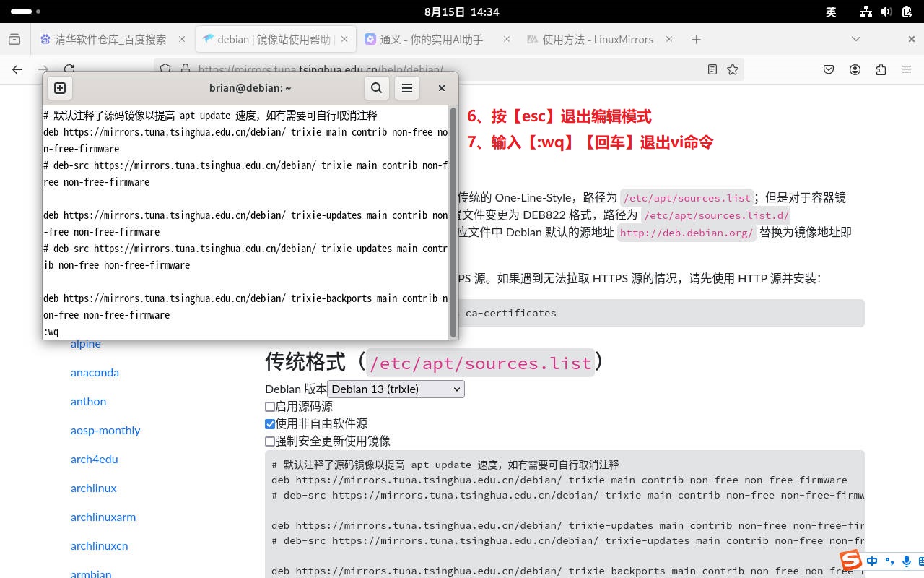Open the volume status icon
Screen dimensions: 924x578
pyautogui.click(x=887, y=12)
